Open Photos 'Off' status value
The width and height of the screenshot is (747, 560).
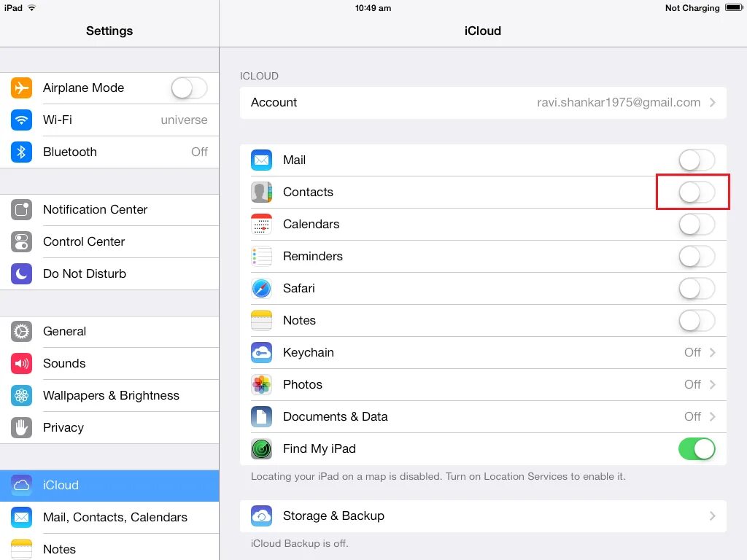[x=692, y=385]
